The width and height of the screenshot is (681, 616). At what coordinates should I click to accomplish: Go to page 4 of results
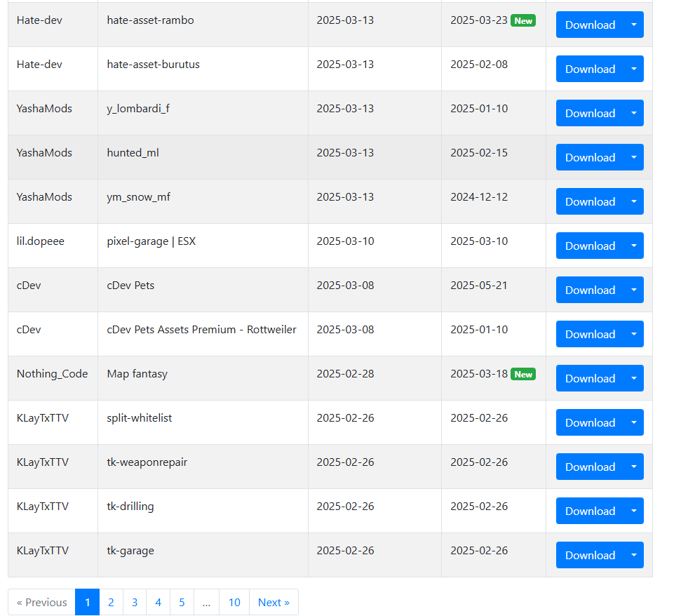158,602
